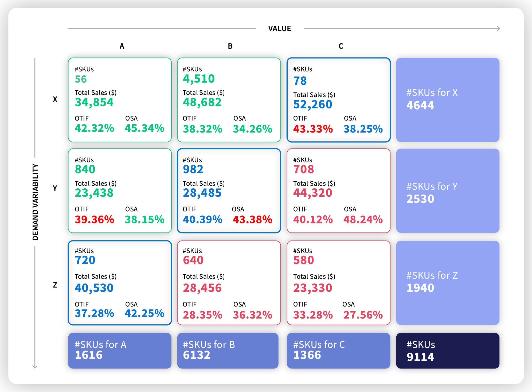
Task: Click total sales value 48,682
Action: (x=202, y=102)
